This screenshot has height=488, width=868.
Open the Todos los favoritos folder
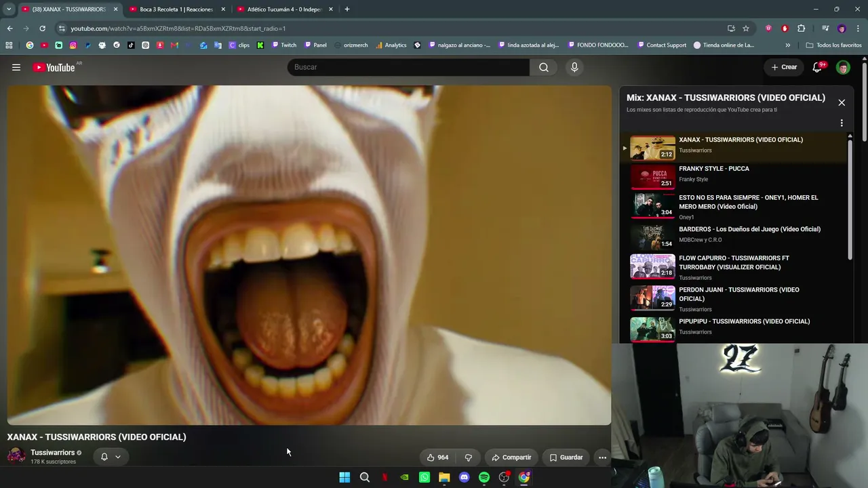[x=833, y=45]
